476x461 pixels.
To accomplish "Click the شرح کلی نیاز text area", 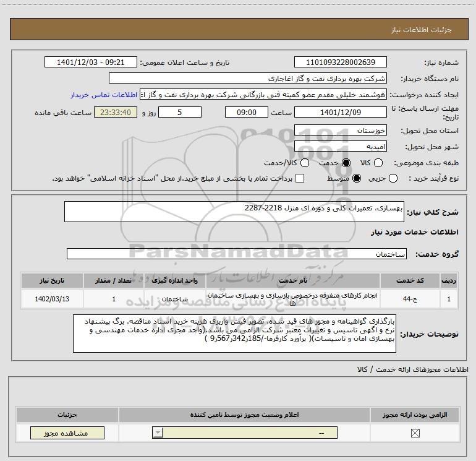I will click(234, 212).
